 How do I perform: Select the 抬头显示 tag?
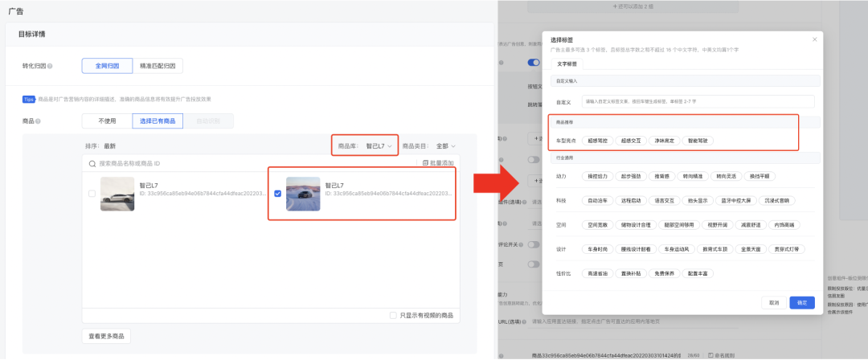pyautogui.click(x=696, y=201)
